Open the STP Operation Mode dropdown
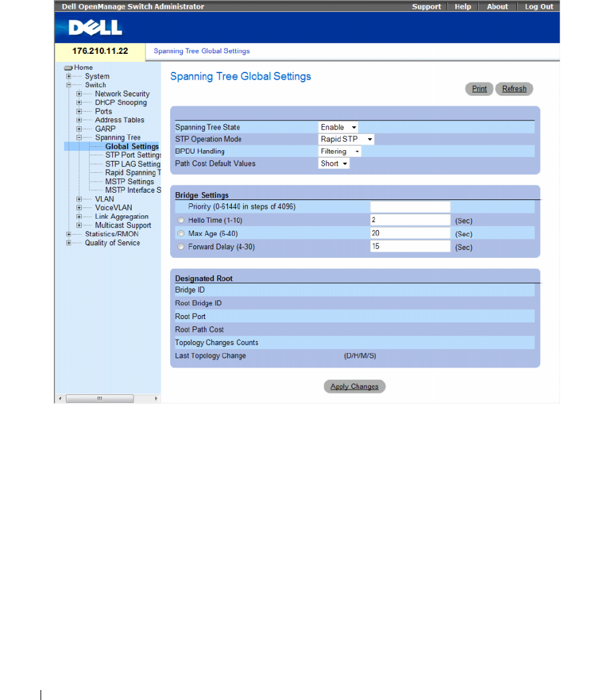This screenshot has width=598, height=700. [346, 140]
